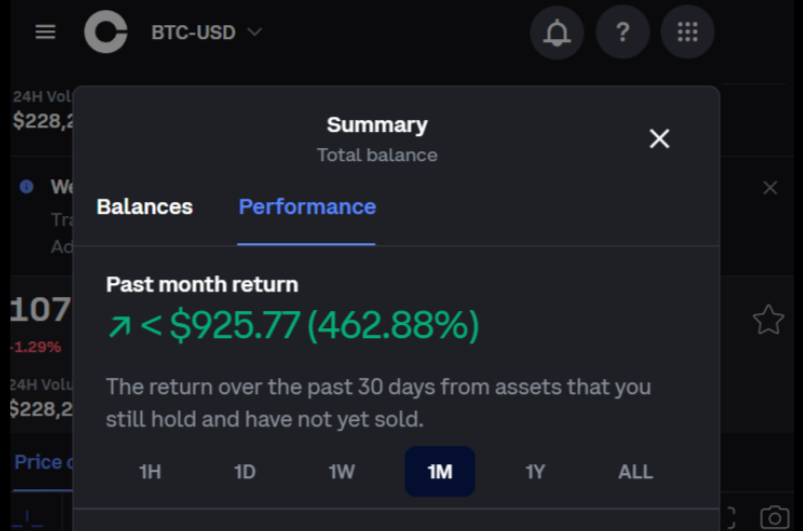Screen dimensions: 803x531
Task: Add BTC-USD to favorites with star
Action: pos(768,320)
